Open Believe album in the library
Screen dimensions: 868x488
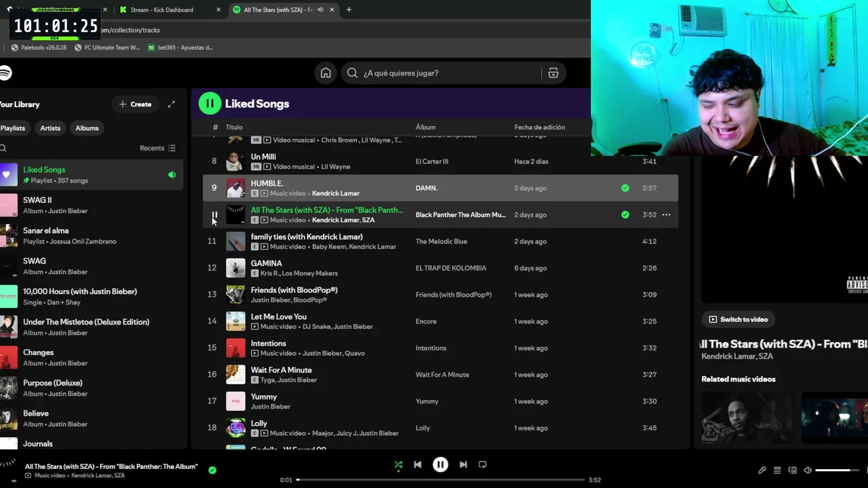(92, 419)
